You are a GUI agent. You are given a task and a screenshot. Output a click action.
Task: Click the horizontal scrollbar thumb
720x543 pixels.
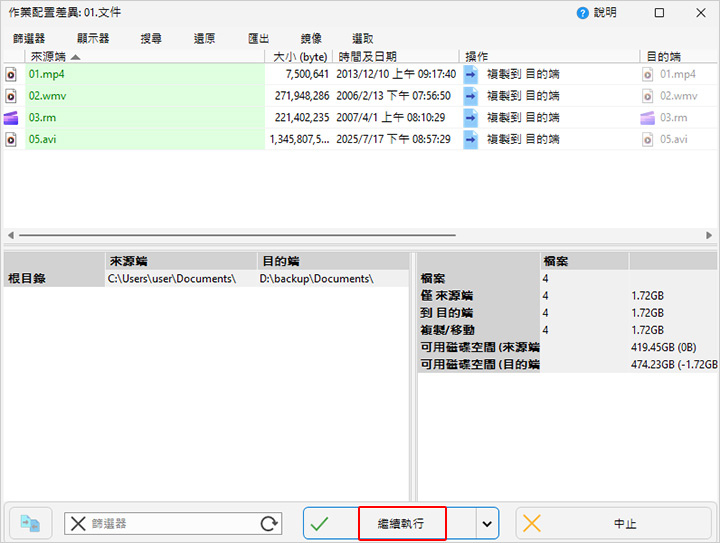[x=237, y=235]
